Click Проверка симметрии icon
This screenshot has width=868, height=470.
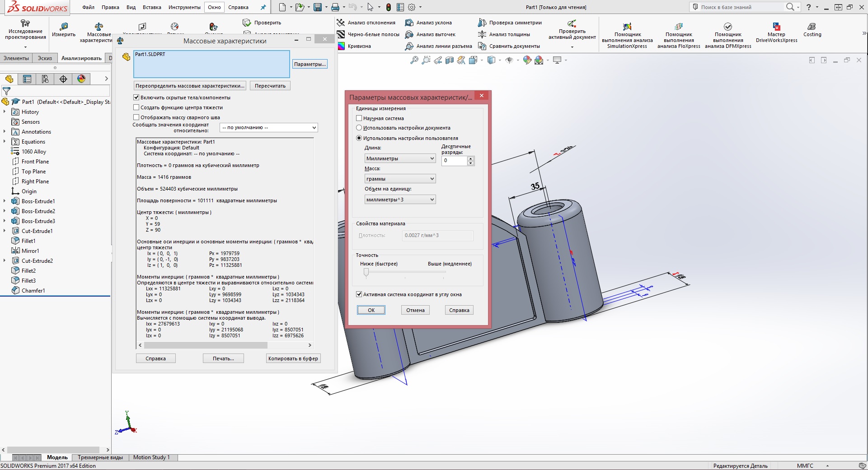[x=482, y=23]
